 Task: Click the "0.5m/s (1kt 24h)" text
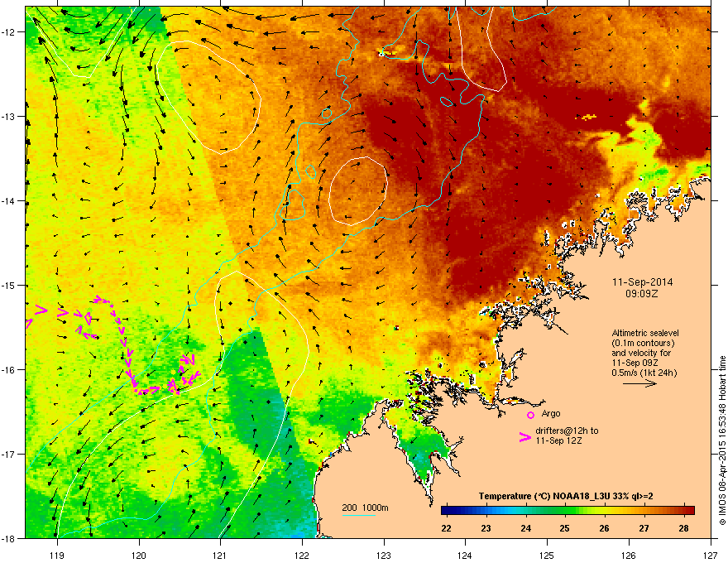(644, 373)
